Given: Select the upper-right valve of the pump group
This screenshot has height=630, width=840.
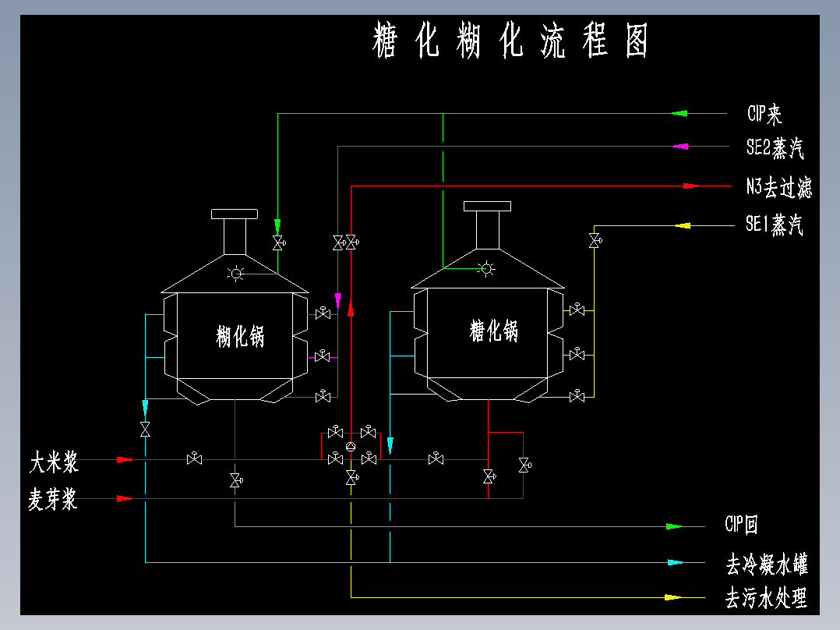Looking at the screenshot, I should 368,431.
